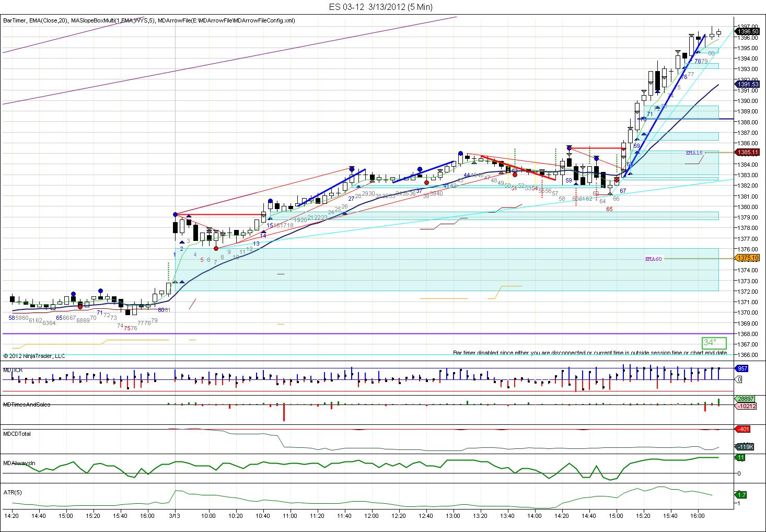The image size is (766, 532).
Task: Select the MDCDTotal panel label
Action: (17, 434)
